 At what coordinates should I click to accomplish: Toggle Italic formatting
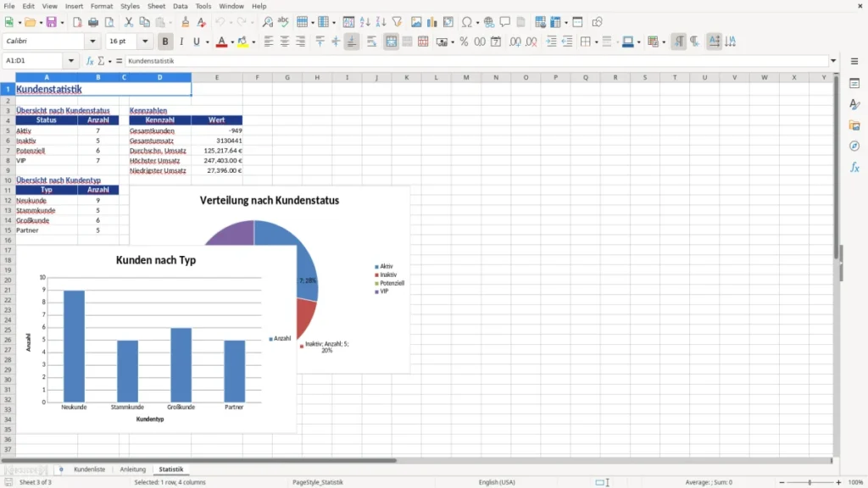(x=181, y=42)
